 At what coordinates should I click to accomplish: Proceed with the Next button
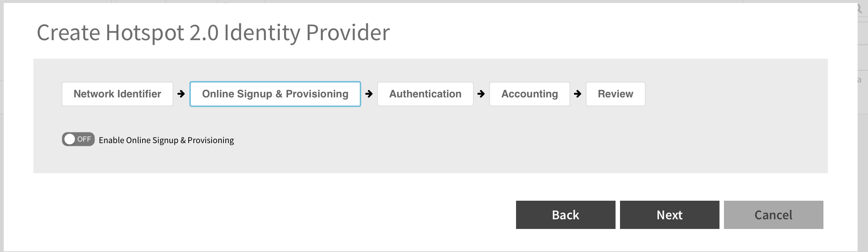(669, 215)
